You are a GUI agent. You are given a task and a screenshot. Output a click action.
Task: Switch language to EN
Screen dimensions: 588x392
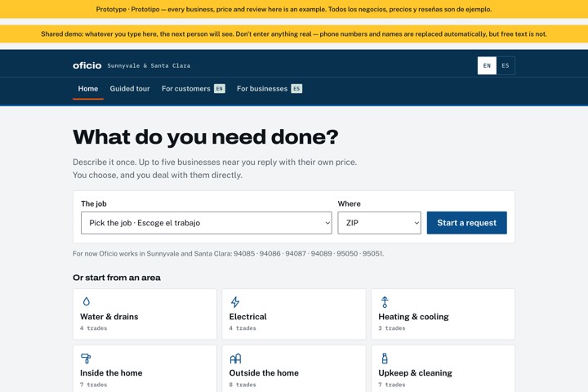[487, 65]
